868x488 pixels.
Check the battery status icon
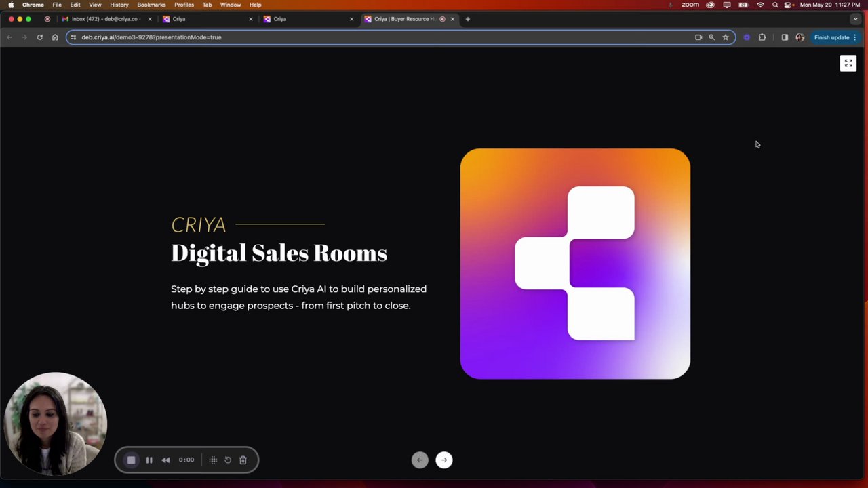[743, 5]
